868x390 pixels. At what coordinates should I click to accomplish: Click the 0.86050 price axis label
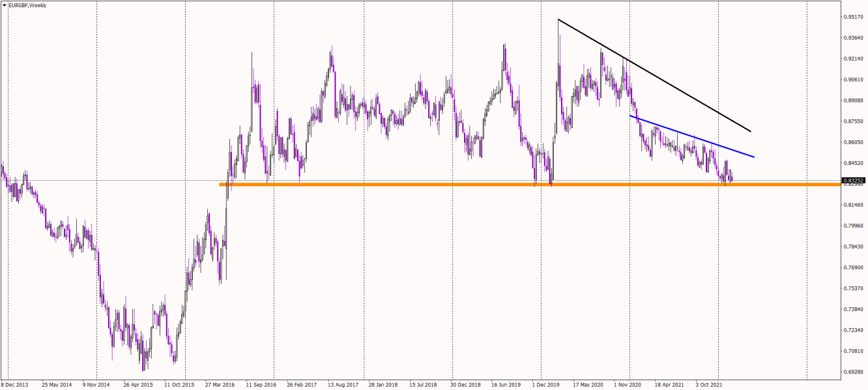853,142
